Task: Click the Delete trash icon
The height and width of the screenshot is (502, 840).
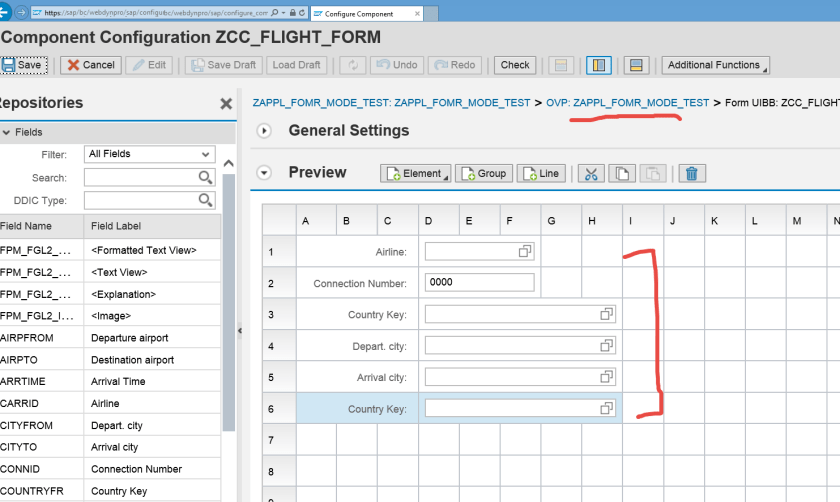Action: tap(692, 174)
